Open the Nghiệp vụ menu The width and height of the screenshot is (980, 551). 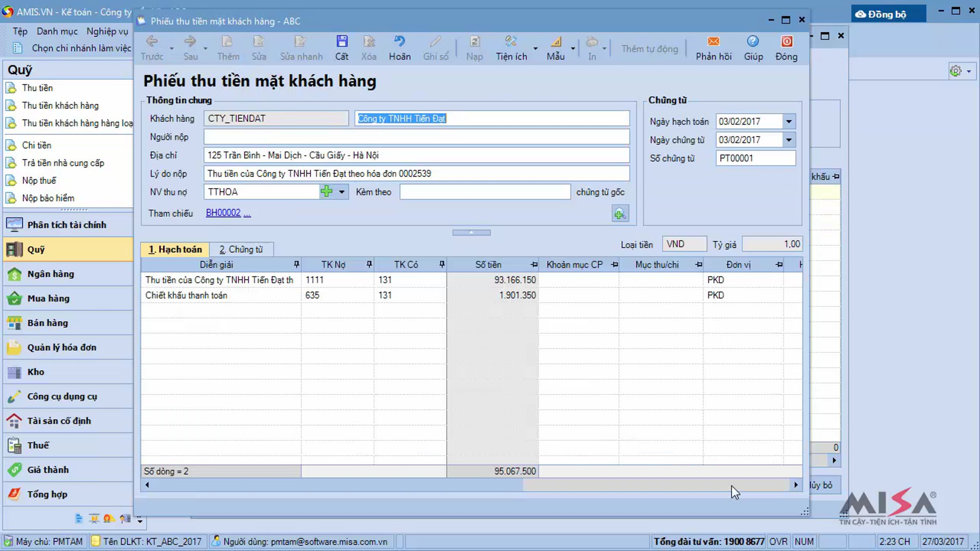click(107, 31)
